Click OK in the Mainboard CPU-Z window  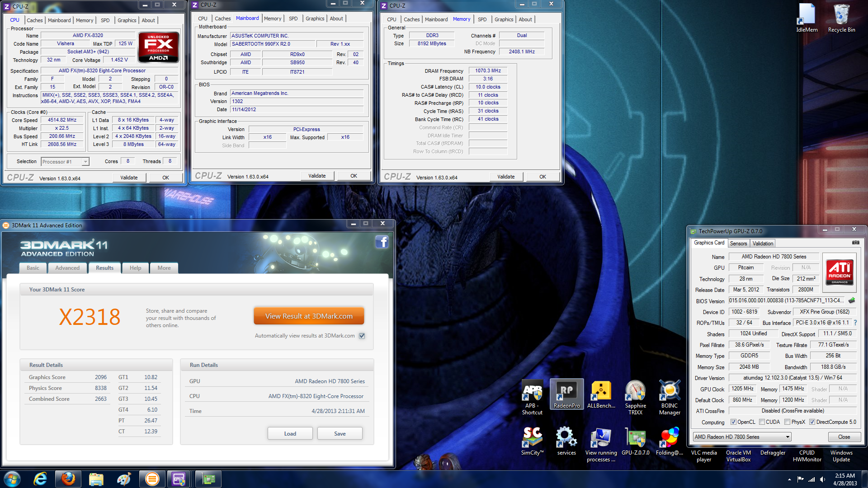(354, 176)
